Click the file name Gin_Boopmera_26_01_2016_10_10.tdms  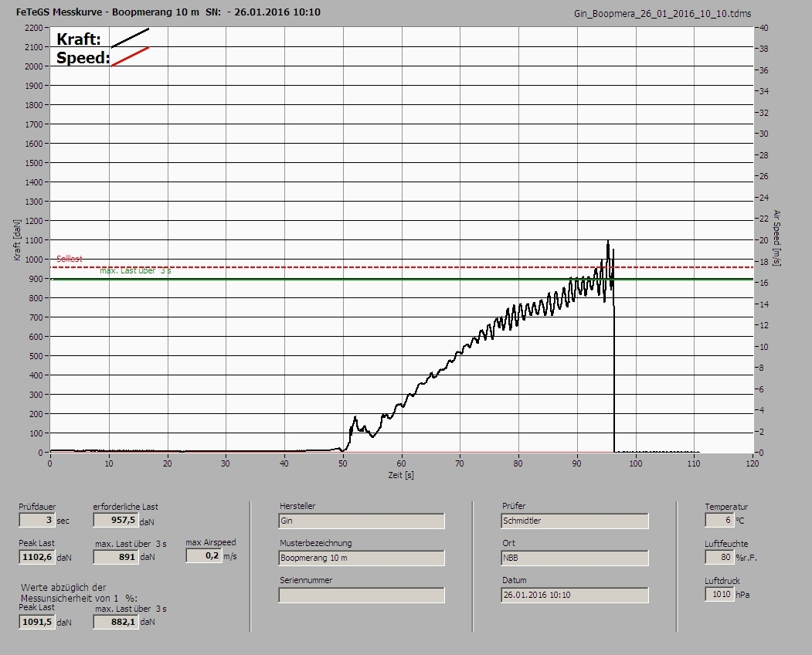pos(662,13)
